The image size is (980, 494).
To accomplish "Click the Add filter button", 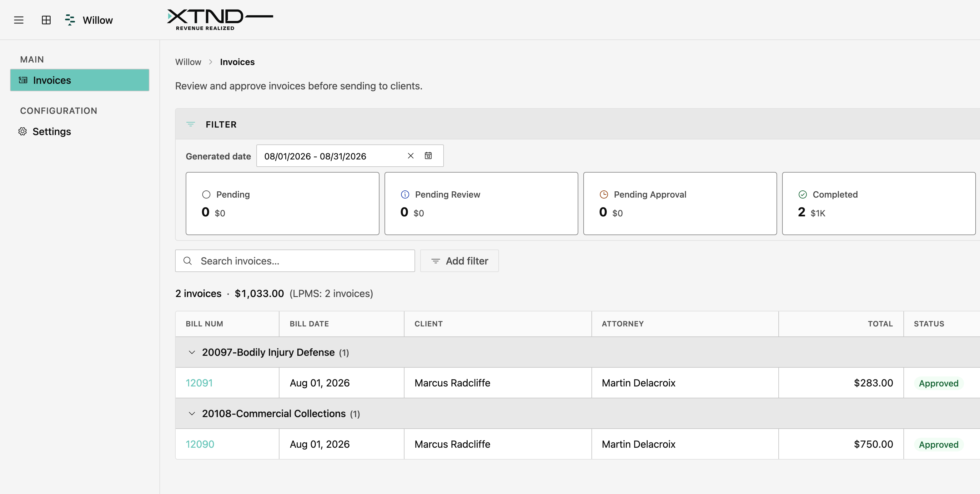I will click(x=459, y=261).
